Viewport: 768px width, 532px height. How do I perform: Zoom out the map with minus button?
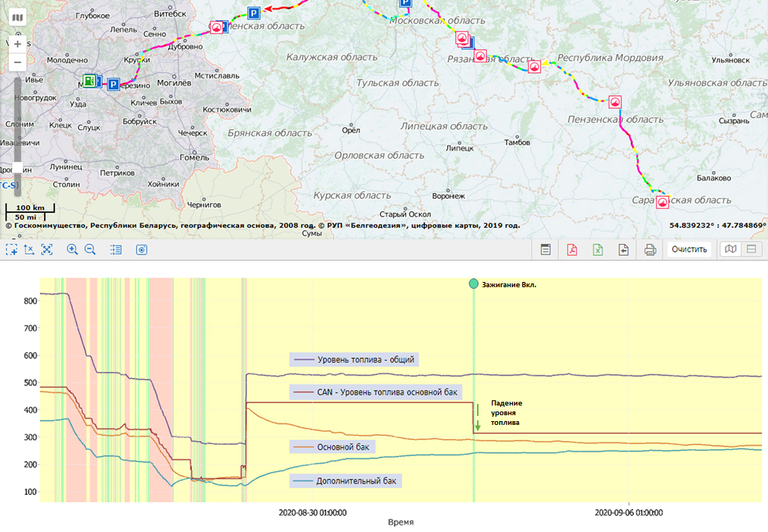(x=18, y=63)
